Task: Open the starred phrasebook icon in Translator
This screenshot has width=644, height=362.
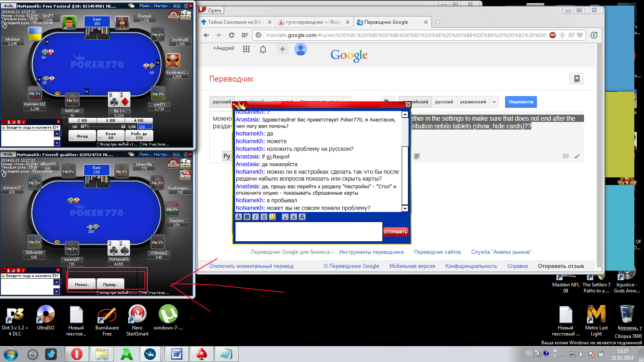Action: (x=577, y=79)
